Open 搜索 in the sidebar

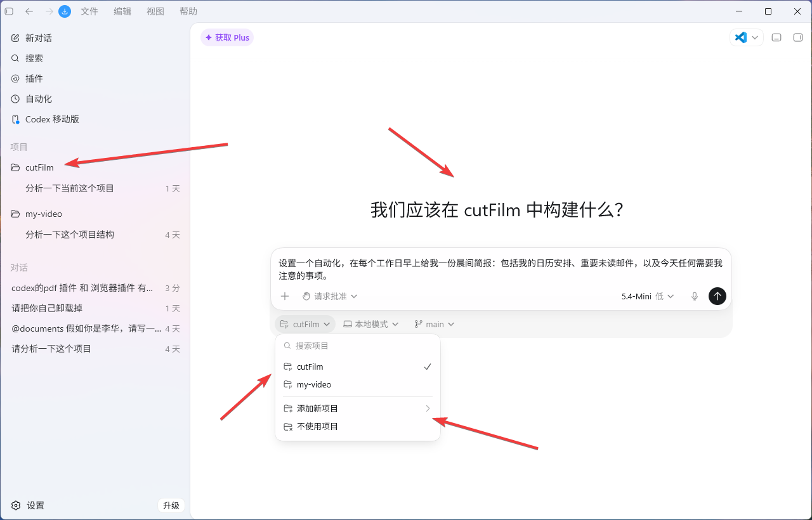95,58
